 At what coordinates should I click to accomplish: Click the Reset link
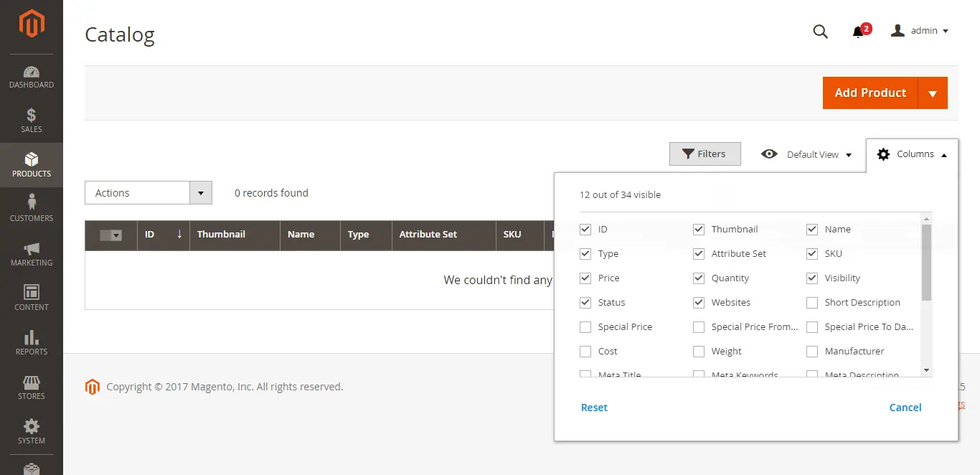tap(594, 408)
